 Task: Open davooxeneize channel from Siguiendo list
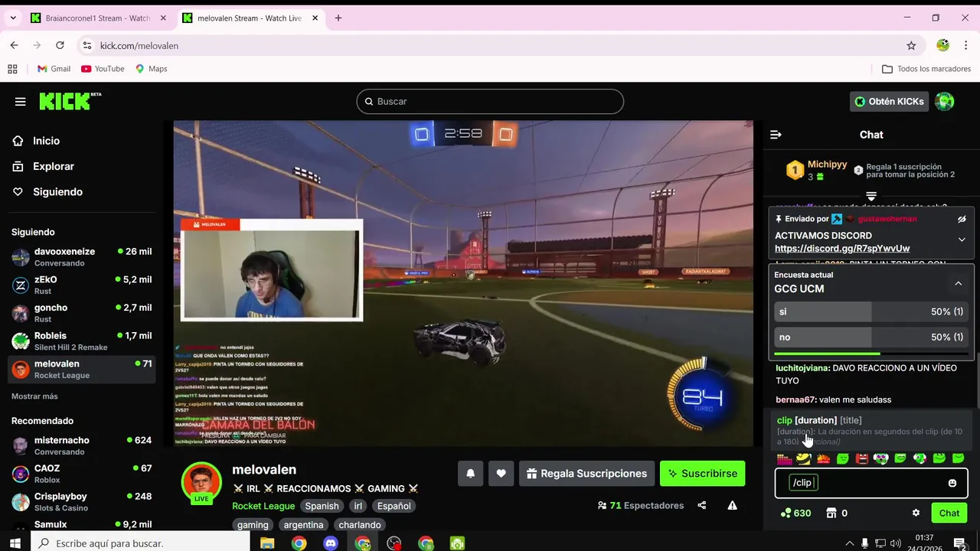click(82, 257)
